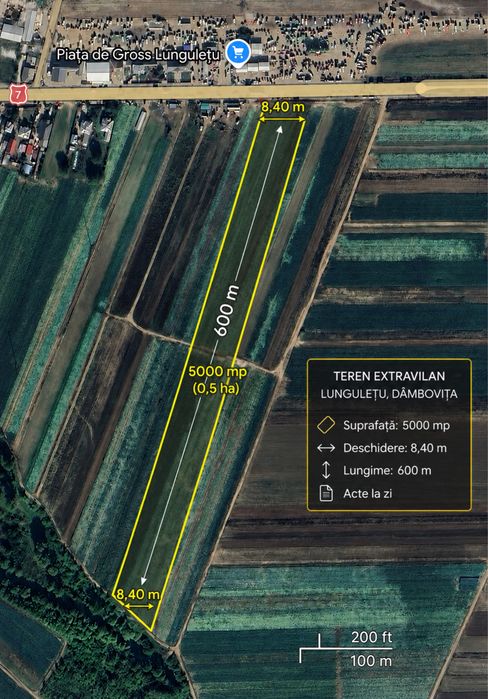Viewport: 488px width, 699px height.
Task: Click the (0,5 ha) label
Action: (x=216, y=388)
